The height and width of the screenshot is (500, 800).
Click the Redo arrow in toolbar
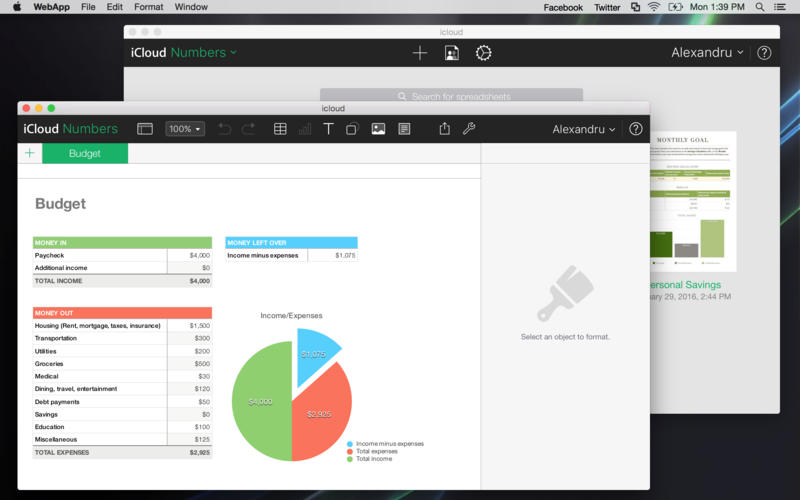[248, 129]
